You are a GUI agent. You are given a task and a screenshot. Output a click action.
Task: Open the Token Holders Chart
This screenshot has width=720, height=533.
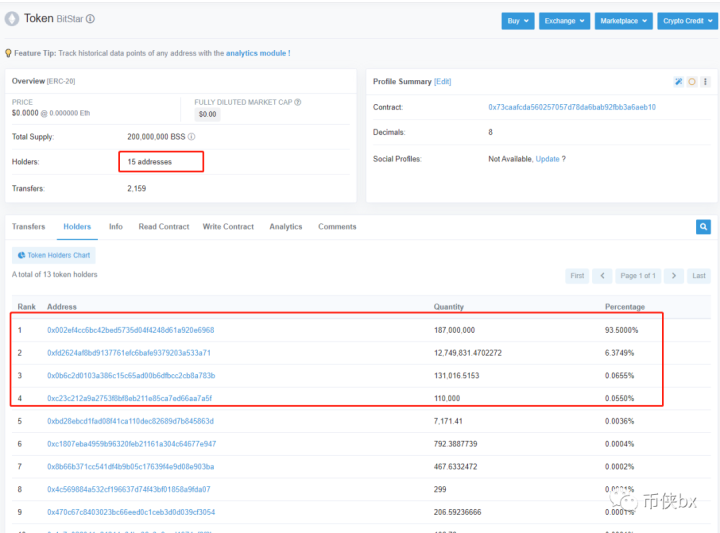54,255
